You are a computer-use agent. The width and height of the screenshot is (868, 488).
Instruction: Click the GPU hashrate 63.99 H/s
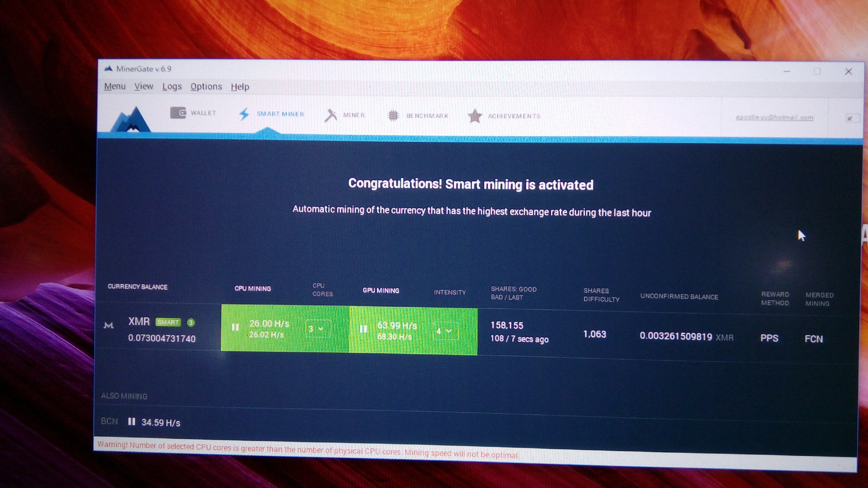[397, 326]
